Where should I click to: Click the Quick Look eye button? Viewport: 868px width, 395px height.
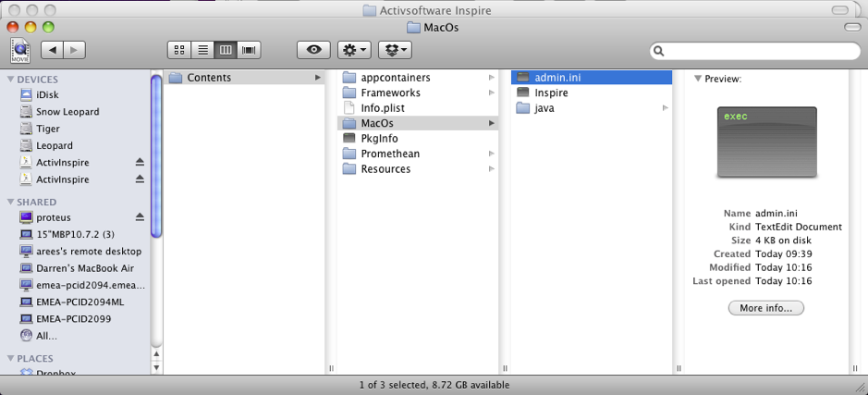[314, 50]
